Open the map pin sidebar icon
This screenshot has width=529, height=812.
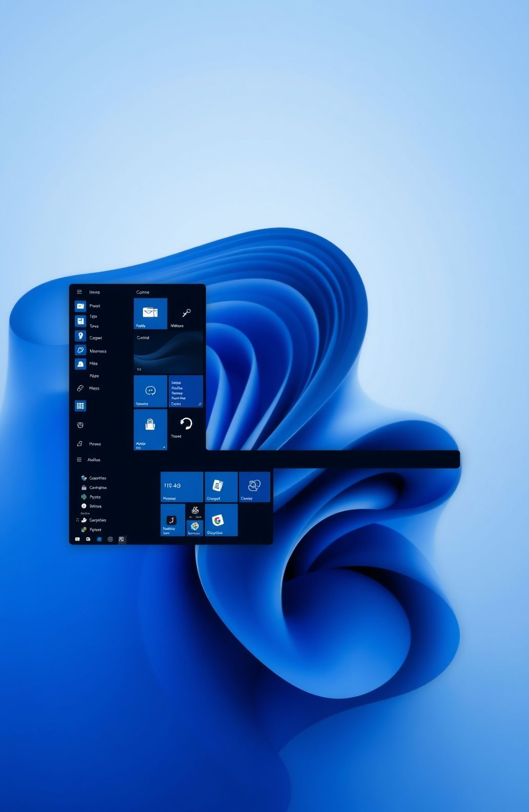[80, 336]
